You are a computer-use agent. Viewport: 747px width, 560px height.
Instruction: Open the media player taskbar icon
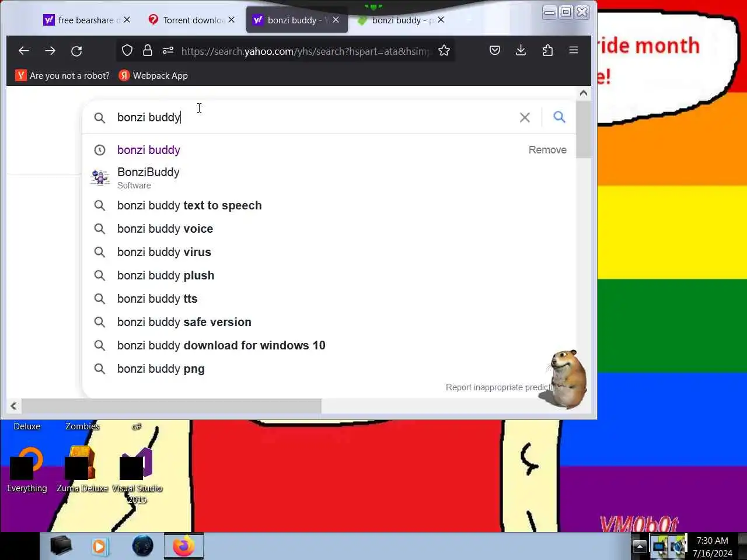click(x=100, y=546)
